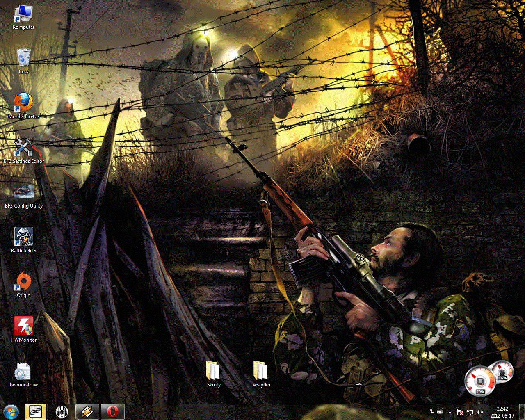Click the memory gauge showing 37%
Image resolution: width=525 pixels, height=420 pixels.
(x=502, y=371)
